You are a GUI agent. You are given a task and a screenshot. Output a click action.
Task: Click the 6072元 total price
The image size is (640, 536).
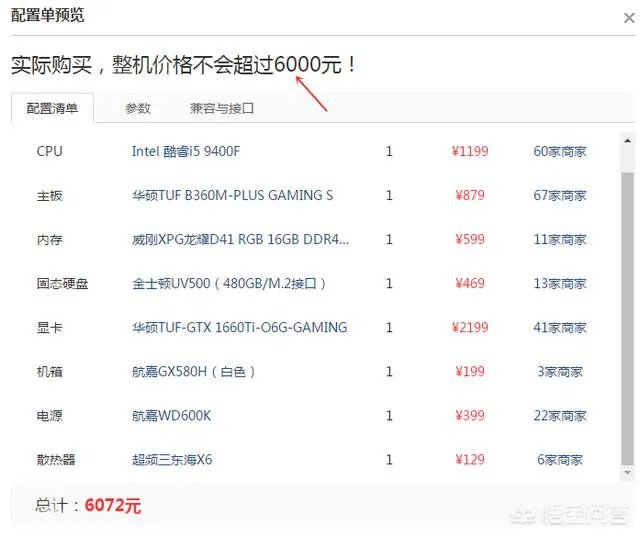(113, 506)
